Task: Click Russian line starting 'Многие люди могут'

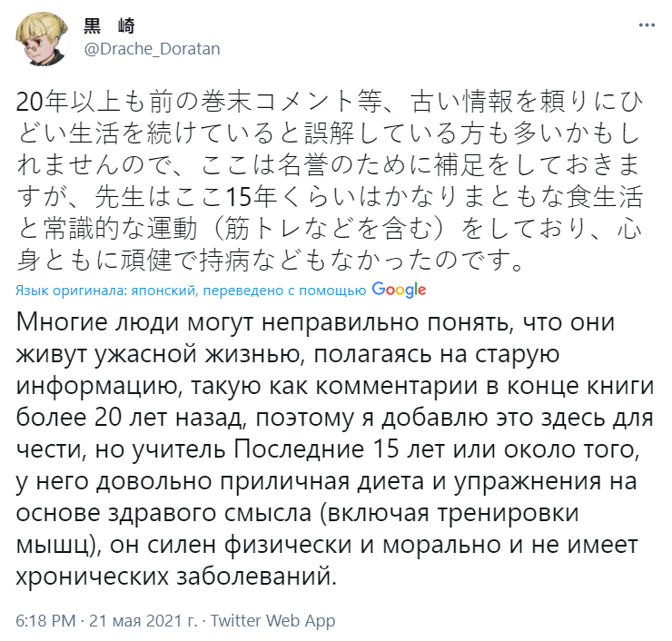Action: pos(315,322)
